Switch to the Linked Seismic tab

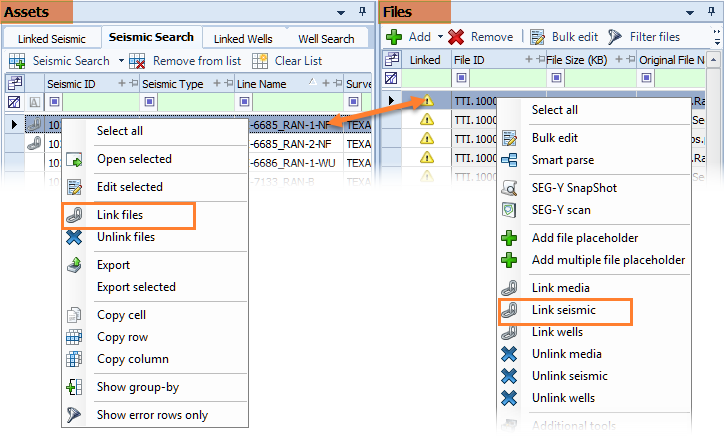coord(52,39)
